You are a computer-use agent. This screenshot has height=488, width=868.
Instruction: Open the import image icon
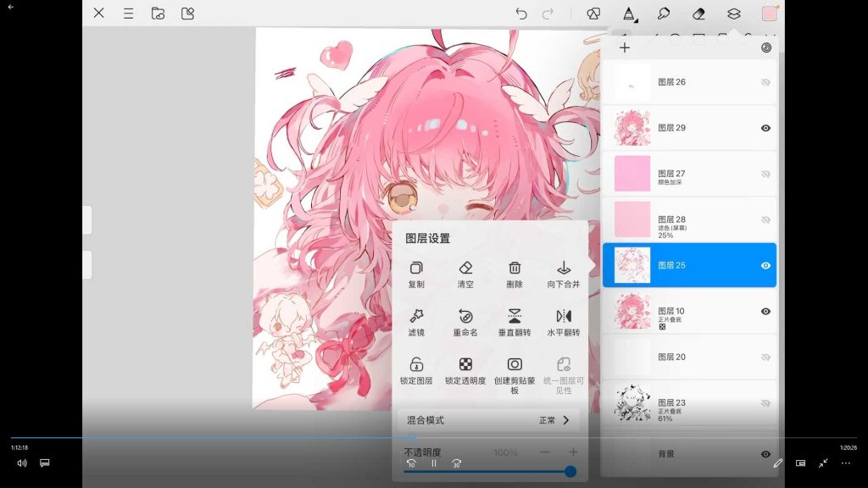tap(187, 14)
